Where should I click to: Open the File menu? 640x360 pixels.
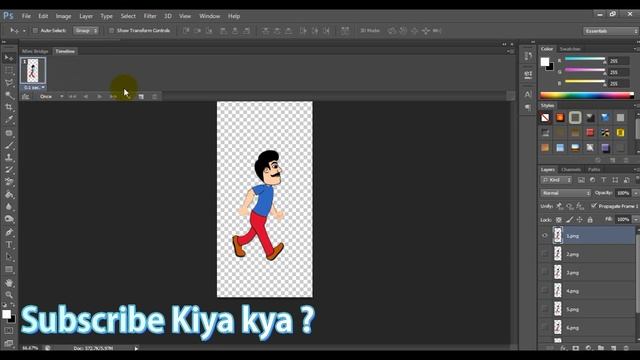(x=27, y=16)
